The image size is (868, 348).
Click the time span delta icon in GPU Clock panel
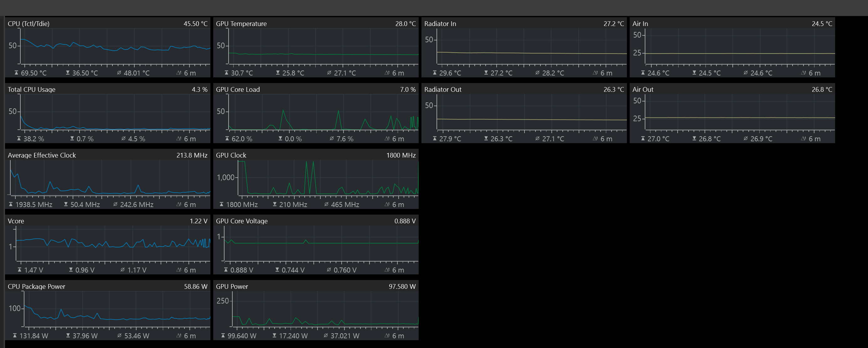click(x=387, y=204)
